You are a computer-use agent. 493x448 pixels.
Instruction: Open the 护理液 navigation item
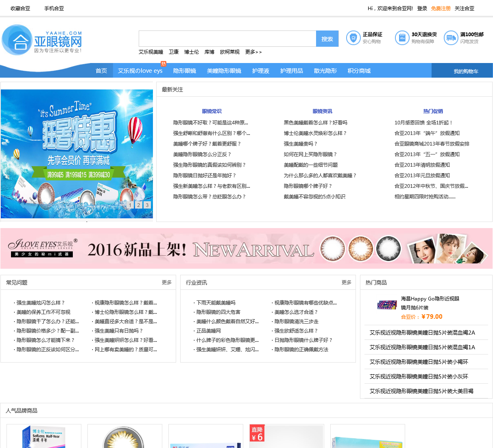261,71
